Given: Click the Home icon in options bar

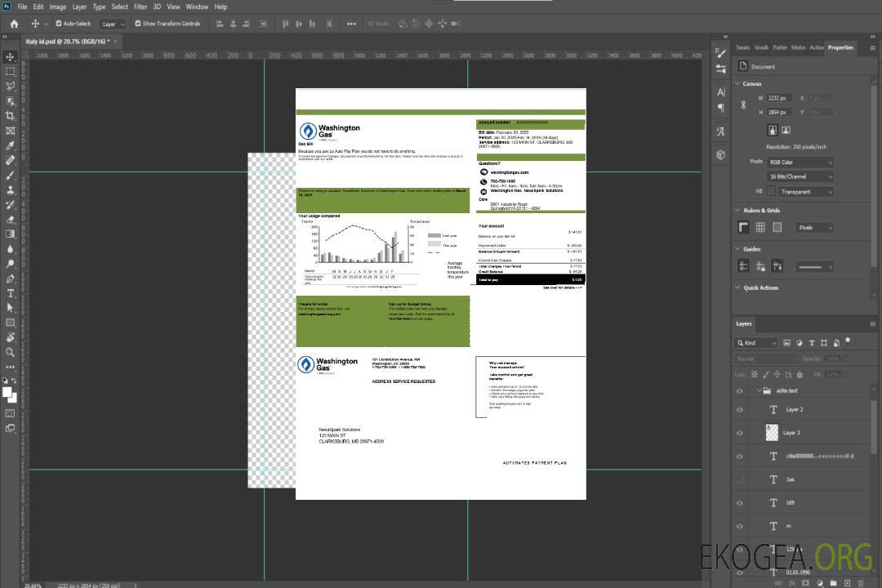Looking at the screenshot, I should 14,24.
